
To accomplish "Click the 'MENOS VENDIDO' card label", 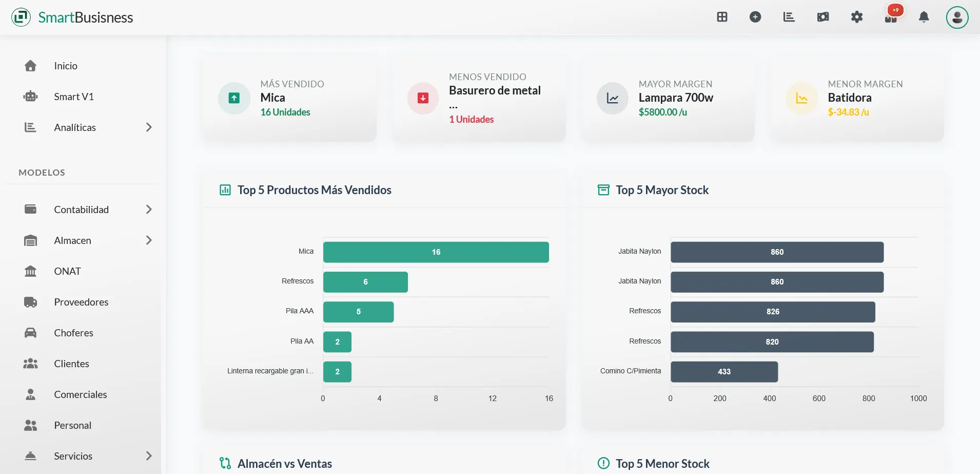I will pyautogui.click(x=487, y=77).
